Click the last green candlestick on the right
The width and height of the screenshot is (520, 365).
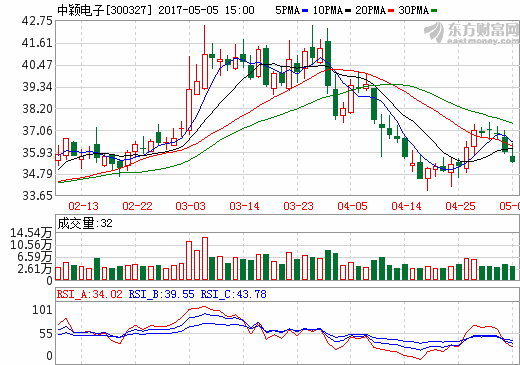pyautogui.click(x=512, y=159)
